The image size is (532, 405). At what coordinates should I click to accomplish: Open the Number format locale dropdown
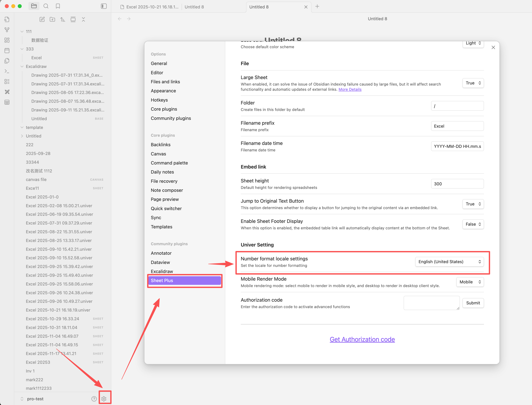coord(449,262)
